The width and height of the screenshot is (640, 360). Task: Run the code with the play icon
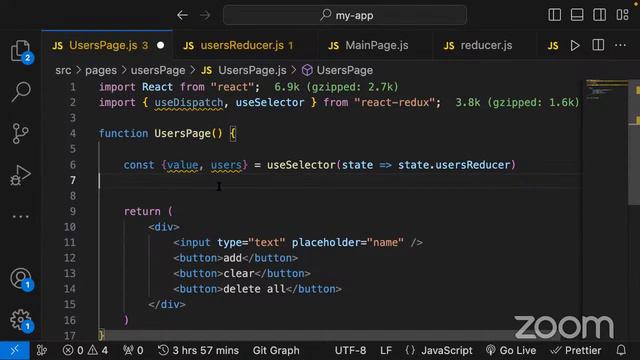(x=575, y=45)
